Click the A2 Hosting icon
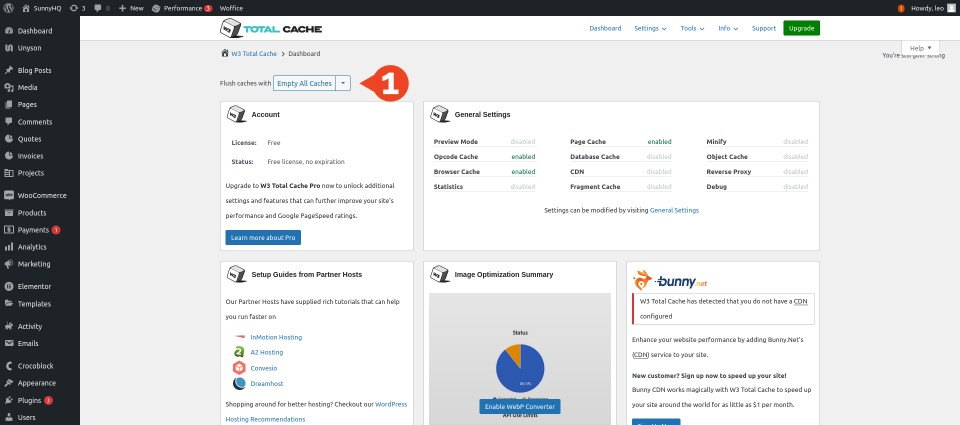Viewport: 960px width, 425px height. [x=239, y=352]
